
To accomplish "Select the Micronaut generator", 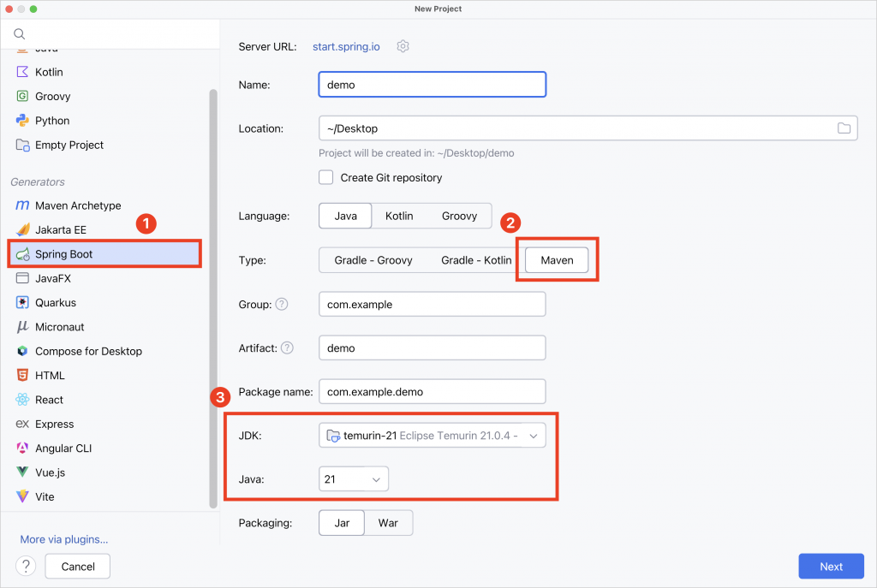I will pyautogui.click(x=59, y=327).
